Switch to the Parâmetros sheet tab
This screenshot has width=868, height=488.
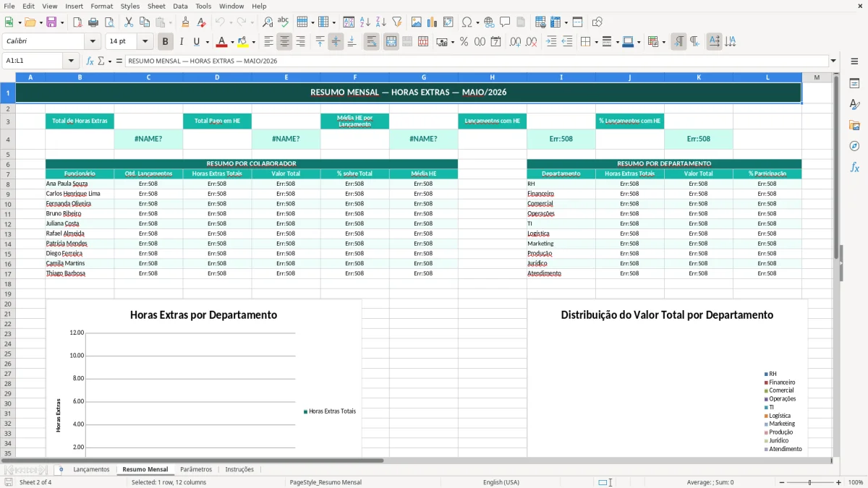196,469
